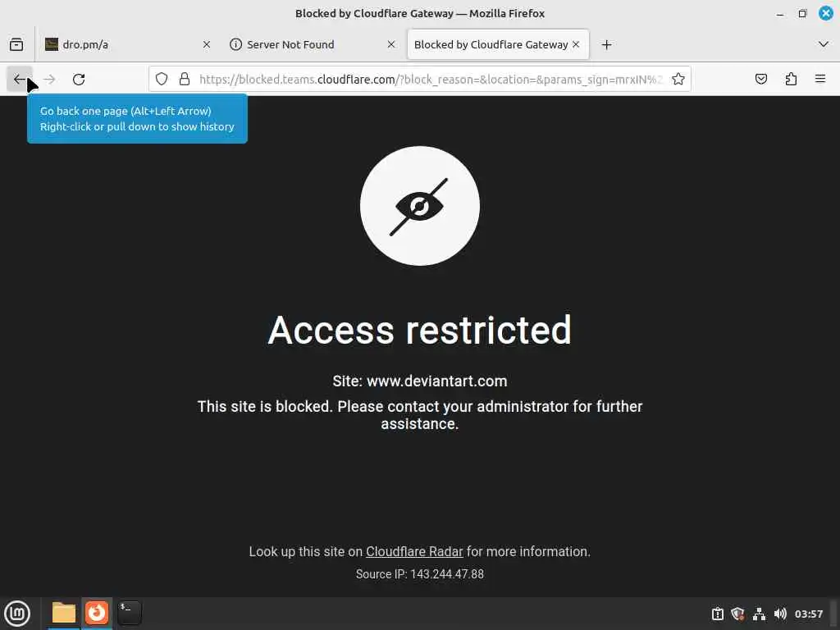Open the Firefox application menu
840x630 pixels.
[820, 80]
